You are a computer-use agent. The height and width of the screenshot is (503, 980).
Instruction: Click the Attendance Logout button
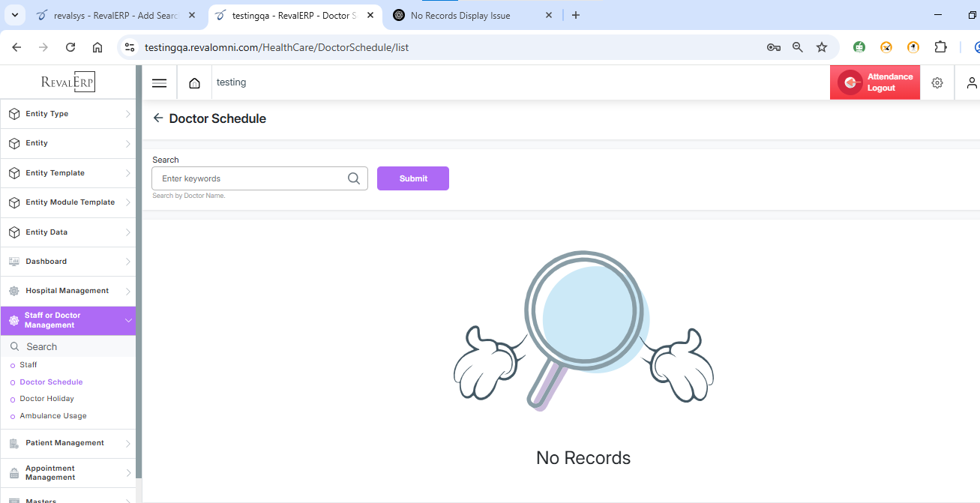point(874,82)
